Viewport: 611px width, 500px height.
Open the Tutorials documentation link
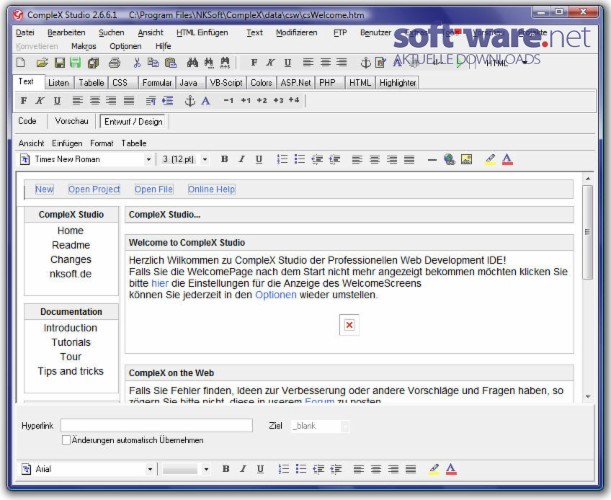(71, 342)
